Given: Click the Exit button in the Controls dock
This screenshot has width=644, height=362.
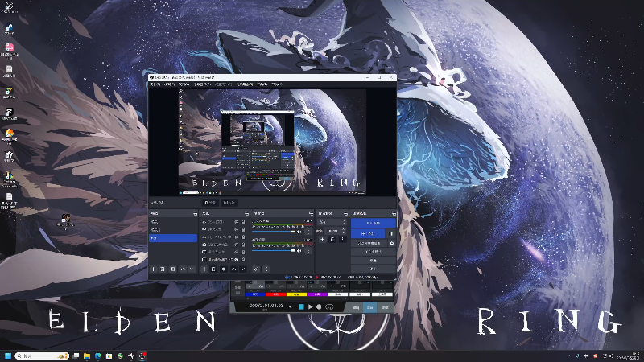Looking at the screenshot, I should 373,269.
